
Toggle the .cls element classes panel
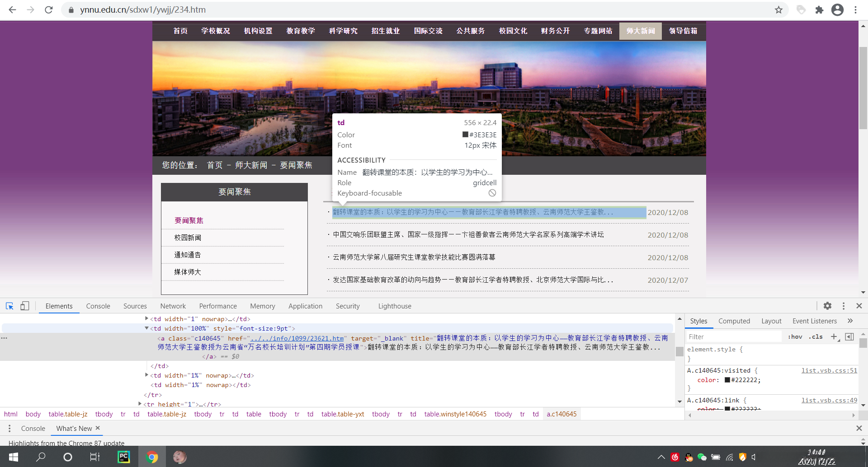(x=816, y=337)
